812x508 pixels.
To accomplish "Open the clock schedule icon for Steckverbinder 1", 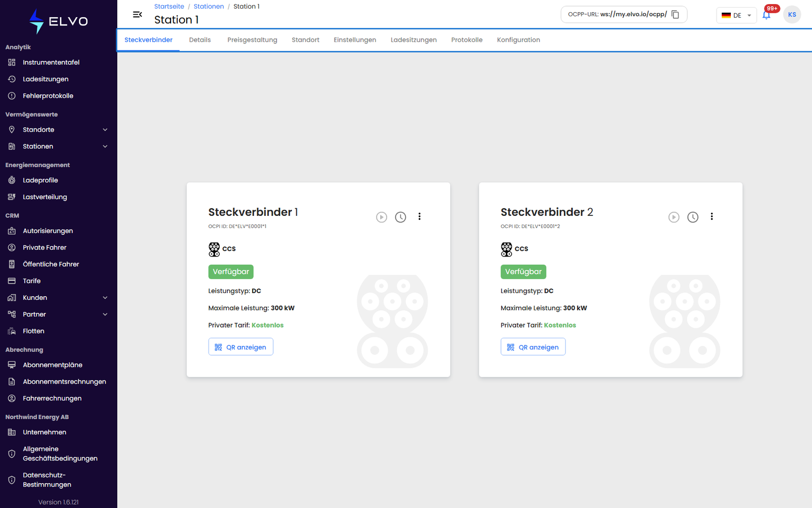I will pyautogui.click(x=400, y=217).
